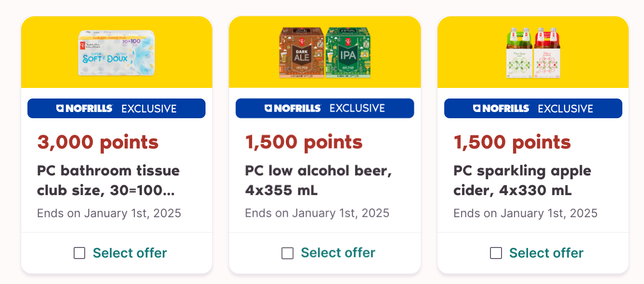Select the PC low alcohol beer offer checkbox
The width and height of the screenshot is (644, 284).
(x=287, y=253)
